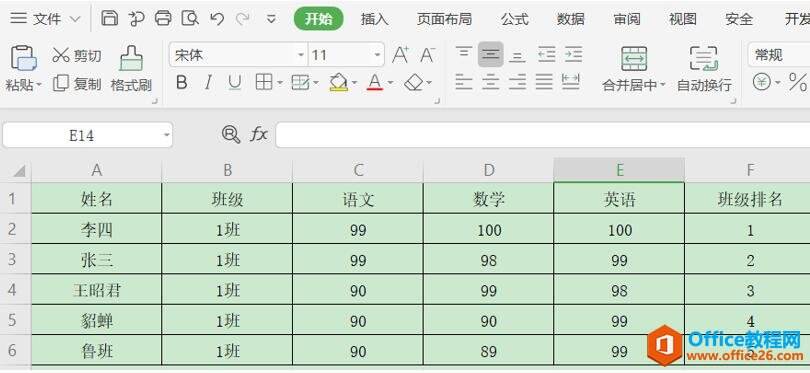Switch to the 开始 tab
The height and width of the screenshot is (373, 810).
[x=319, y=19]
